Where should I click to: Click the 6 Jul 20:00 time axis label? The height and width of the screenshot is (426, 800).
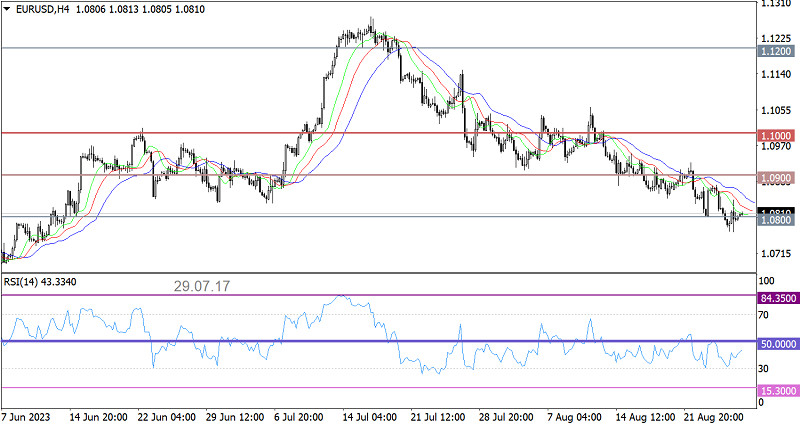point(301,417)
